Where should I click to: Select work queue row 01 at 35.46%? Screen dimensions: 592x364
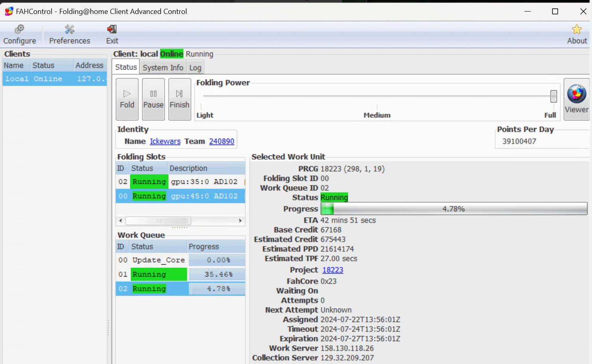180,274
